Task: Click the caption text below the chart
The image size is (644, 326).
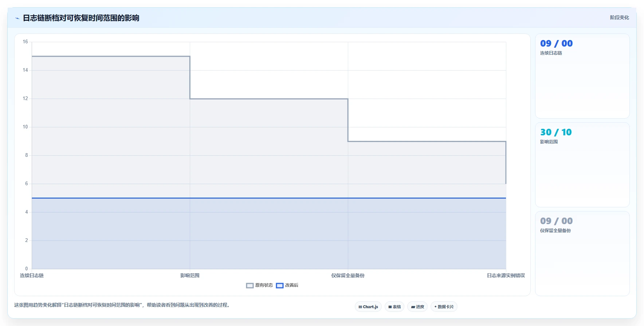Action: [x=122, y=305]
